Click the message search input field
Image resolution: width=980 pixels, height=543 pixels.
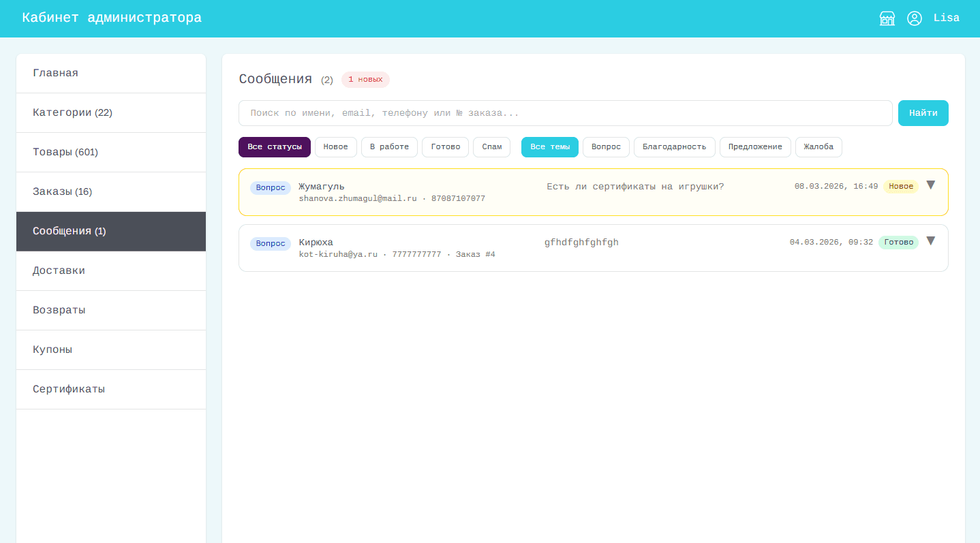565,113
